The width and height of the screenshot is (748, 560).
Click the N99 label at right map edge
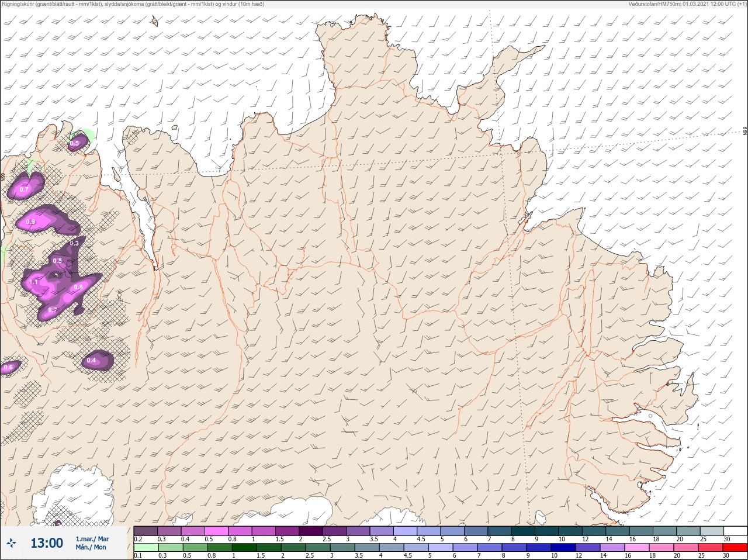(745, 132)
